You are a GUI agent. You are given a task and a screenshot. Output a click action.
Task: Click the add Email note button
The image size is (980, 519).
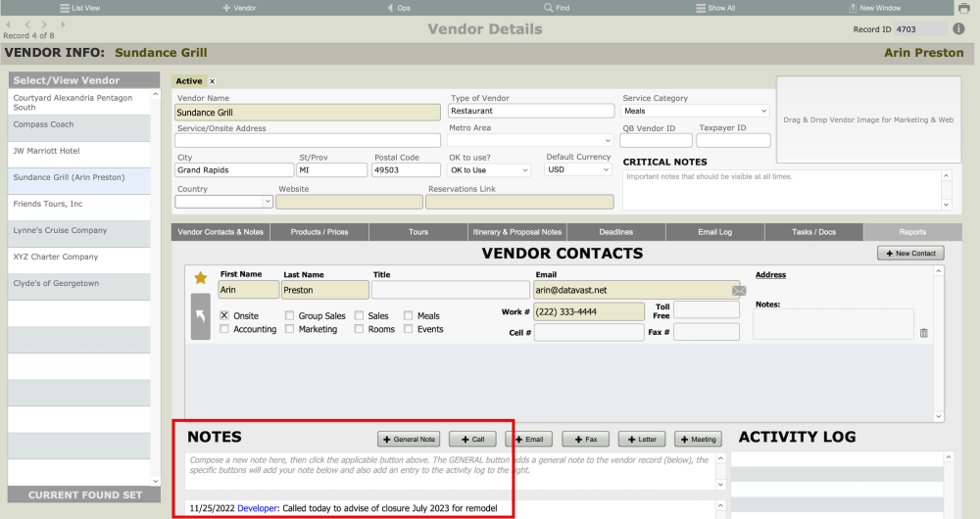(x=529, y=439)
